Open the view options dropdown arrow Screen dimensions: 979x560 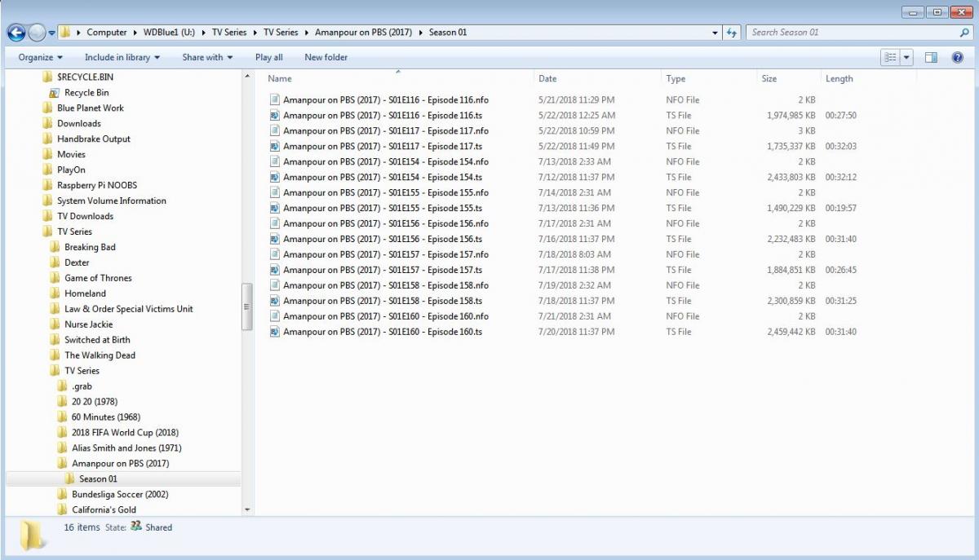tap(907, 57)
